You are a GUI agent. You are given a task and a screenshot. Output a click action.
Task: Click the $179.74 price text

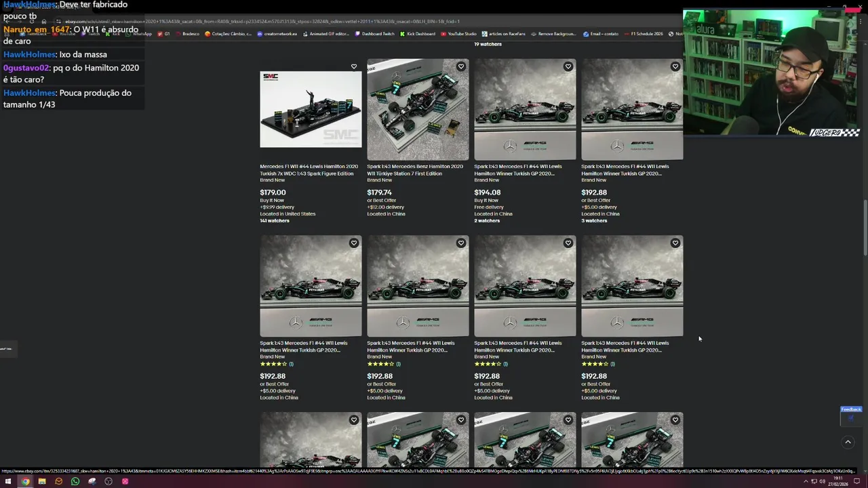click(x=379, y=192)
